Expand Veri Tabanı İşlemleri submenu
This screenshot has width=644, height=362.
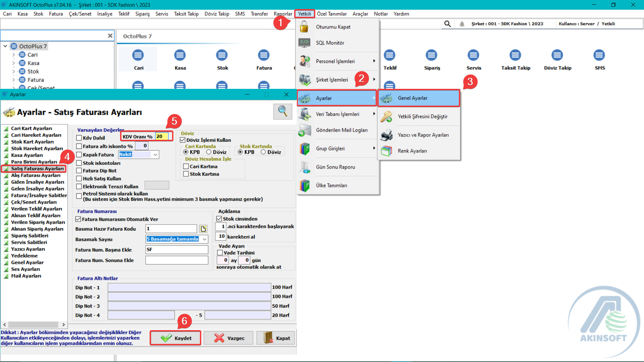tap(374, 114)
